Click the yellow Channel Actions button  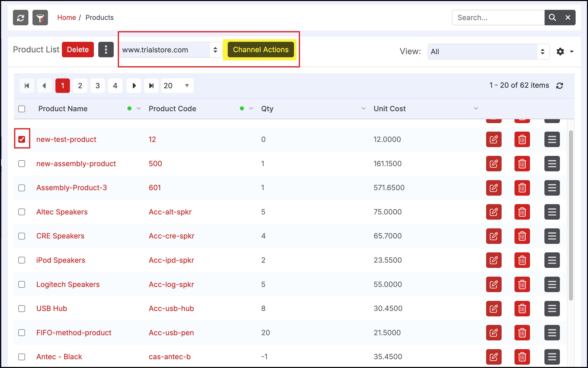coord(260,50)
